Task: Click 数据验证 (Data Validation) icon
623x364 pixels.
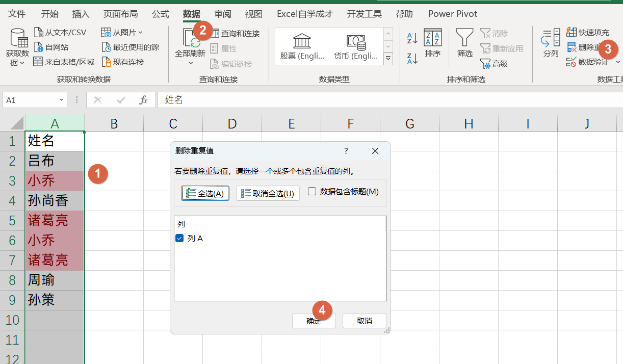Action: click(x=572, y=62)
